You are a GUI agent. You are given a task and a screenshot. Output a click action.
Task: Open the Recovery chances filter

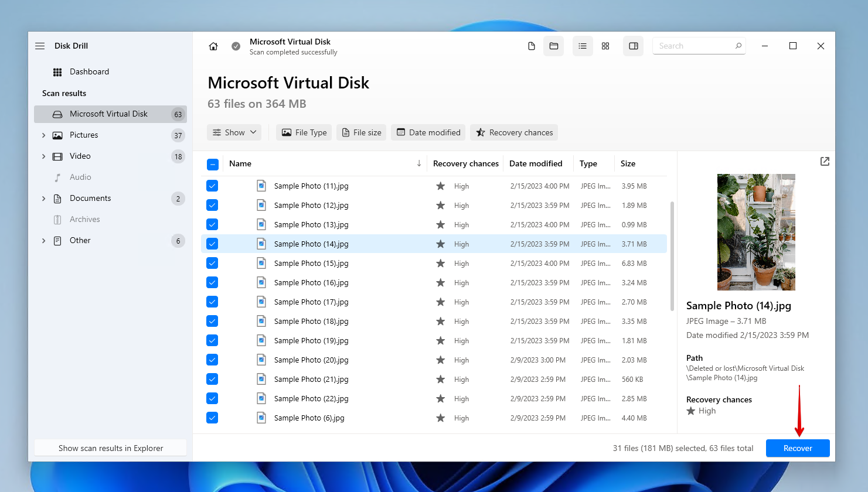[x=514, y=132]
